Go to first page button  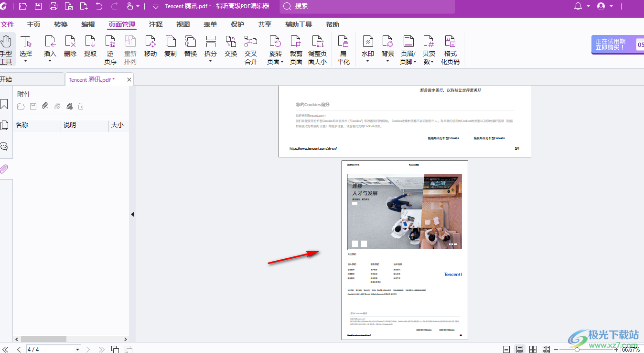click(x=6, y=349)
